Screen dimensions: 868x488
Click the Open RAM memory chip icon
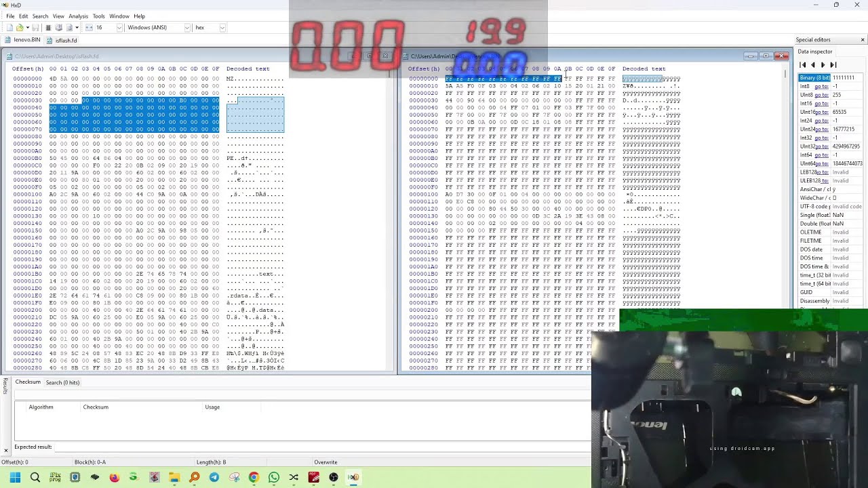pyautogui.click(x=48, y=28)
